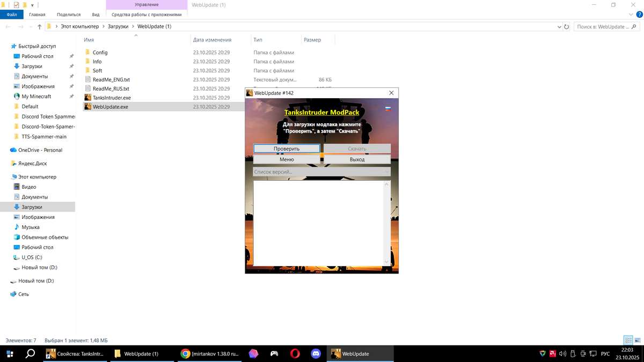Expand the "Этот компьютер" tree node

click(x=6, y=177)
